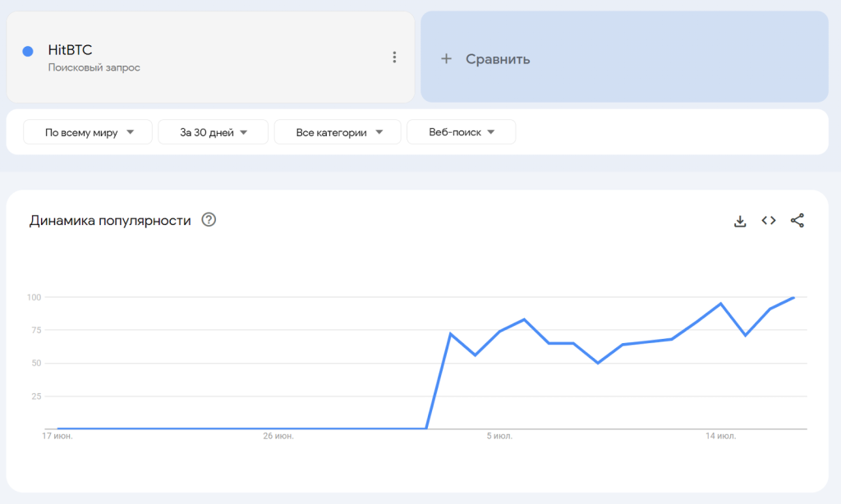Click the lowest July dip at 50

pos(598,363)
